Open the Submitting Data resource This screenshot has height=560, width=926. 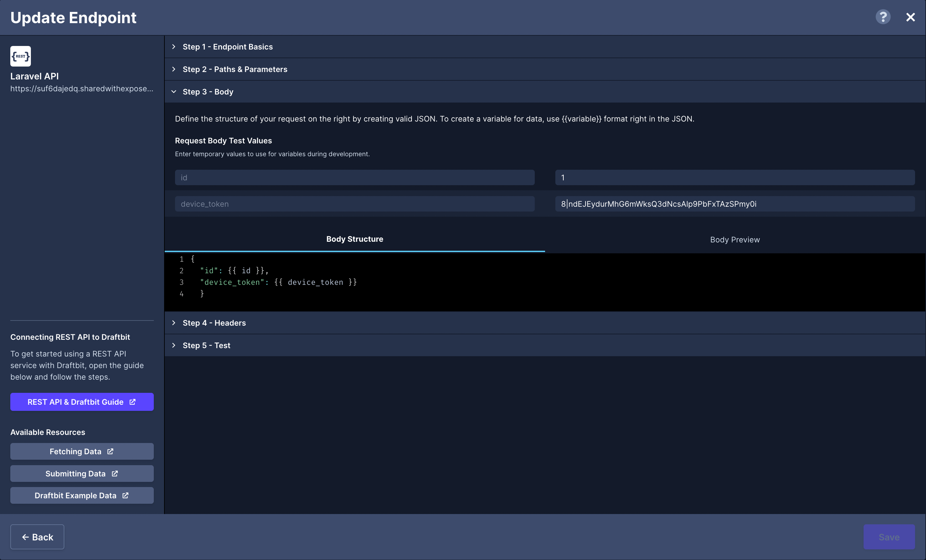coord(82,473)
